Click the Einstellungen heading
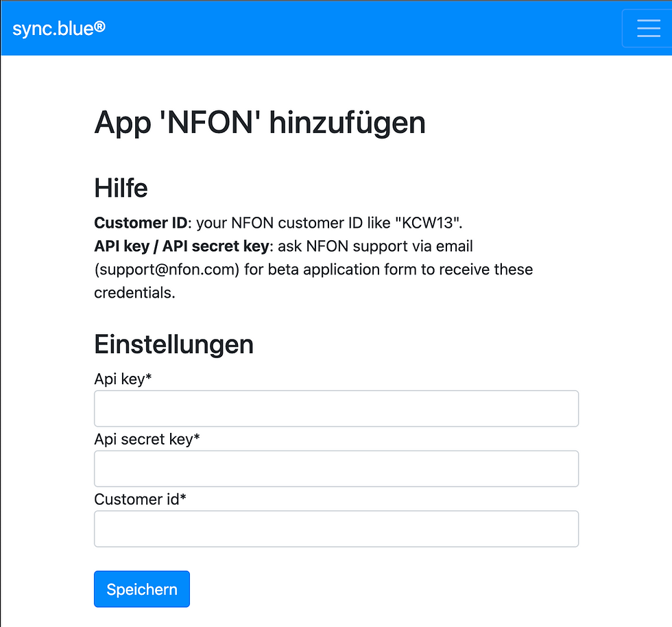Screen dimensions: 672x627 click(x=173, y=345)
